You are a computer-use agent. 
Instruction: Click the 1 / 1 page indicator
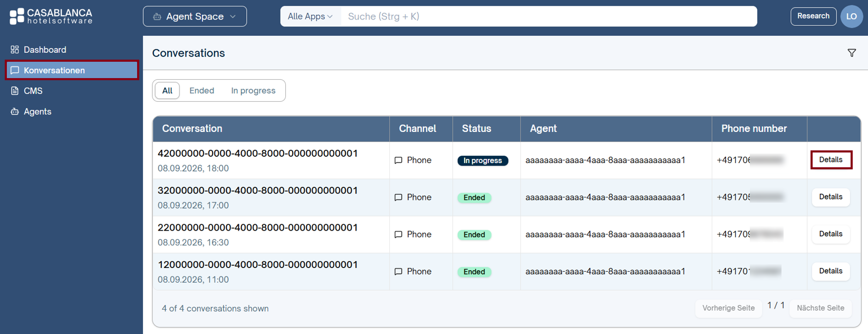[776, 306]
